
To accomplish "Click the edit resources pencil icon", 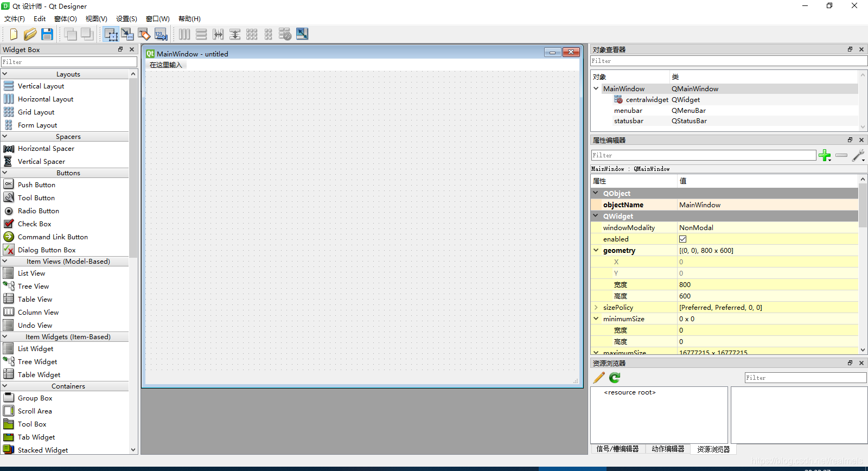I will pyautogui.click(x=599, y=378).
